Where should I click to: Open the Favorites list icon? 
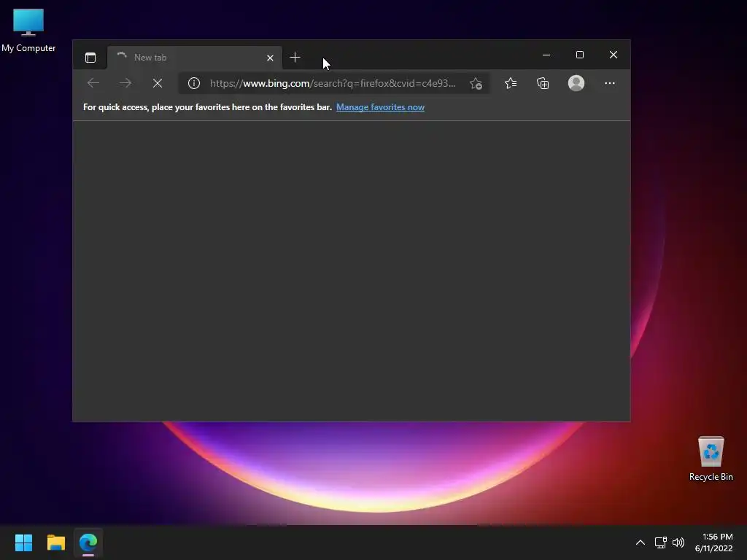click(x=511, y=83)
